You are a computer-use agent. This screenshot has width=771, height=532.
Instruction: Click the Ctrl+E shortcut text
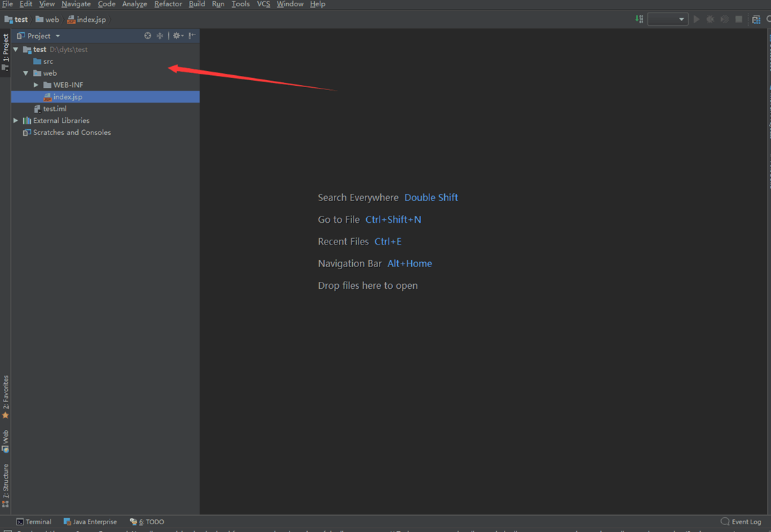pos(387,242)
